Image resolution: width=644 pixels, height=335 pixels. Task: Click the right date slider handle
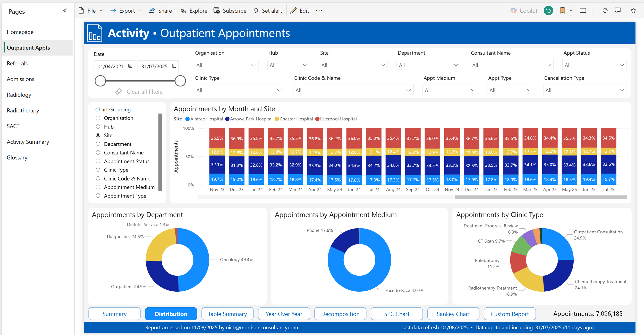(180, 81)
